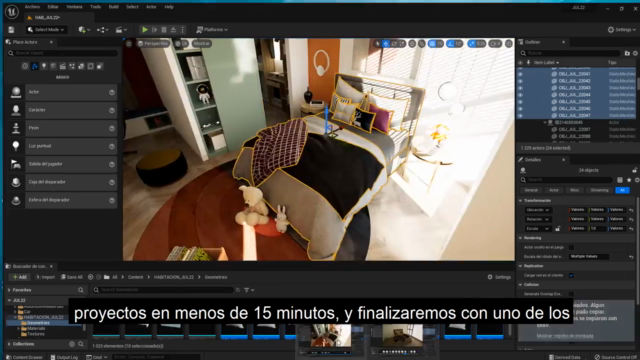
Task: Choose the Translate move tool in viewport
Action: pos(386,43)
